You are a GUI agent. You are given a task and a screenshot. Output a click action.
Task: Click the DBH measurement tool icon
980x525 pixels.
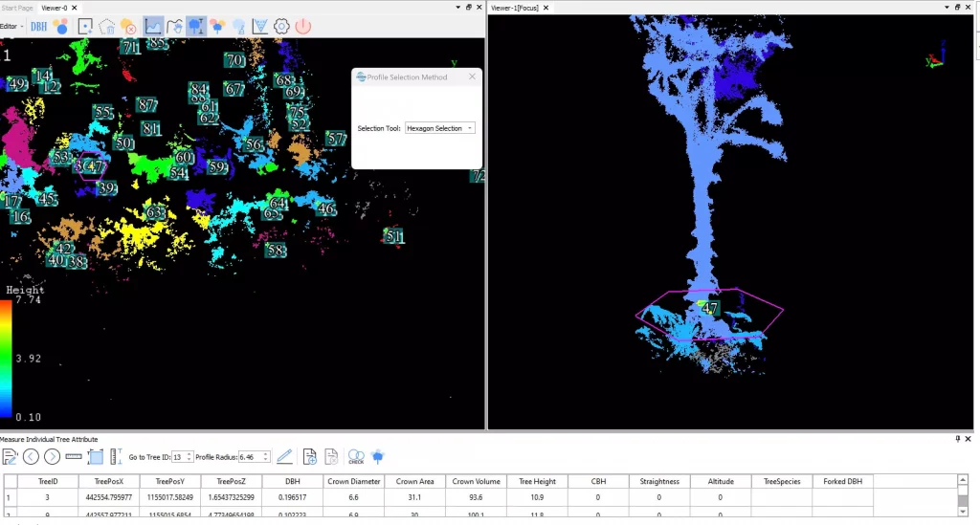point(38,26)
